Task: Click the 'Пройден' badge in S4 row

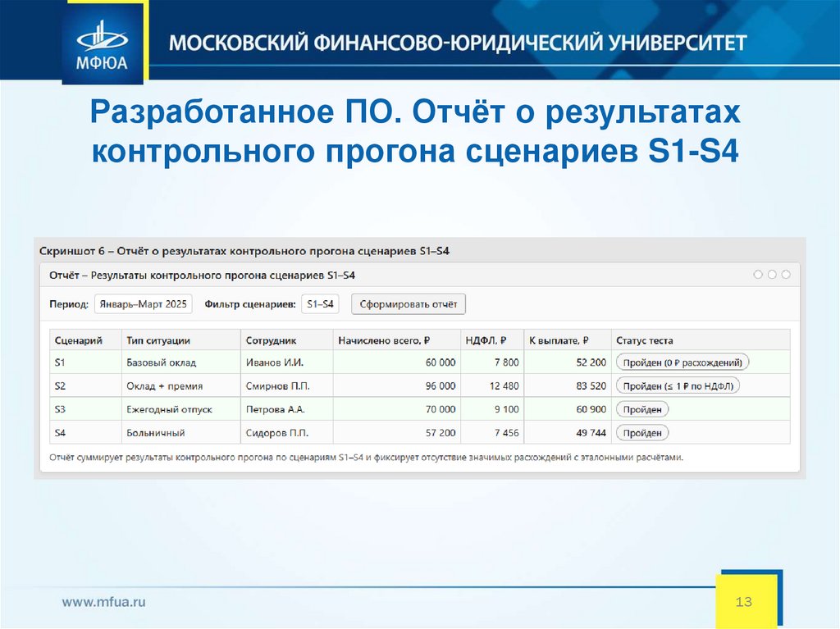Action: pos(642,433)
